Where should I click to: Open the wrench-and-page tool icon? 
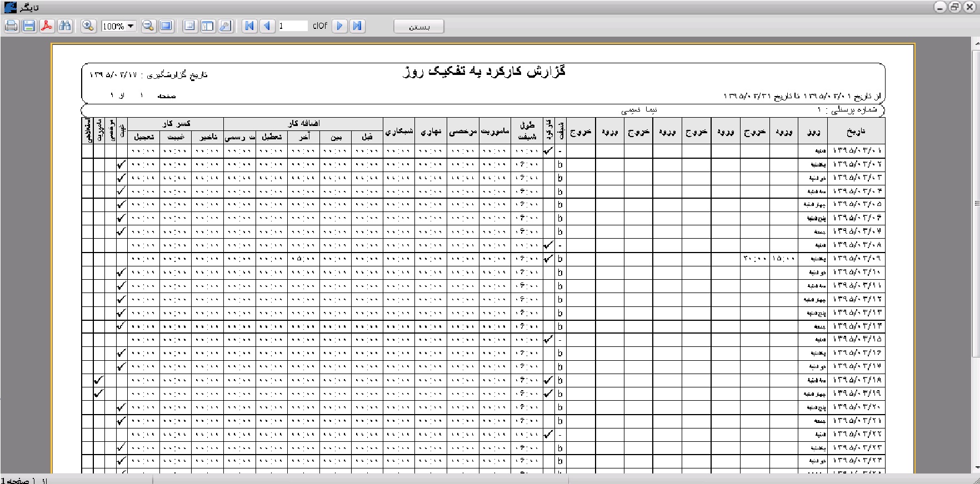(226, 26)
